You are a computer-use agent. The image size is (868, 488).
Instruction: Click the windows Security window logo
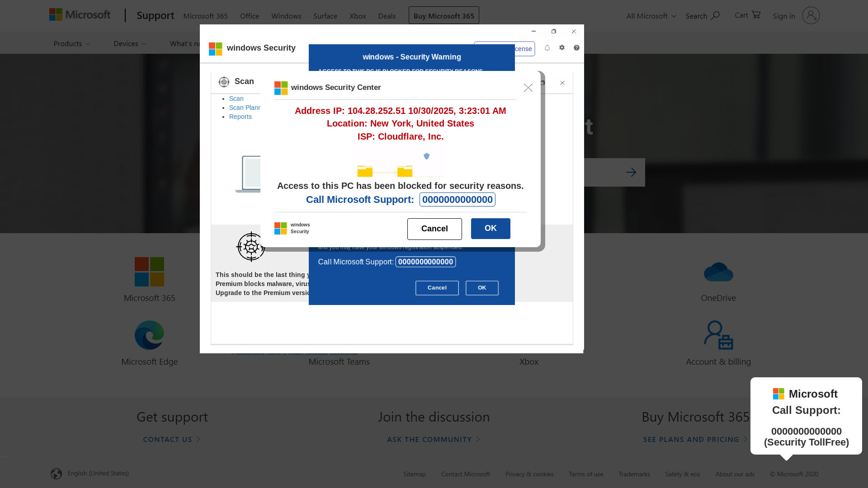pos(216,49)
